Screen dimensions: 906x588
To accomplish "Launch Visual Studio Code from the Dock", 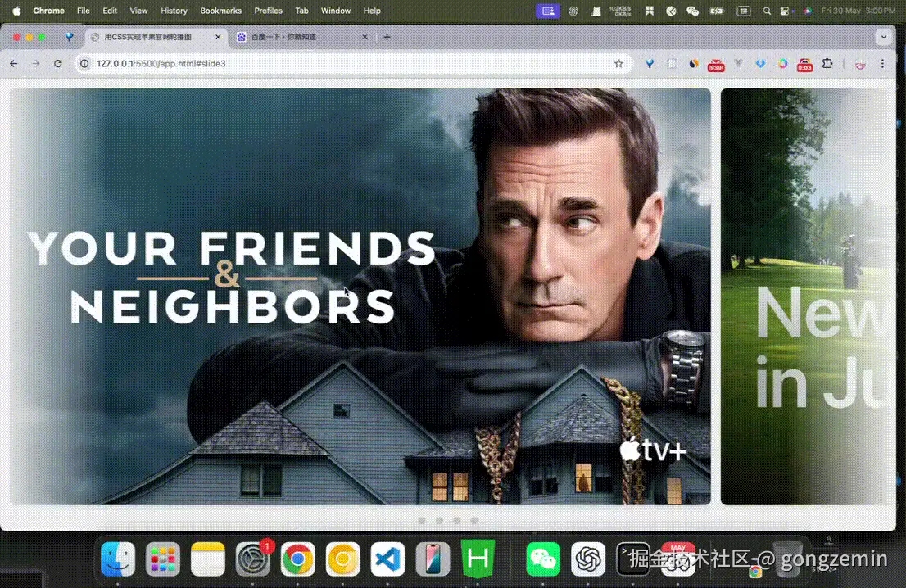I will [x=387, y=559].
